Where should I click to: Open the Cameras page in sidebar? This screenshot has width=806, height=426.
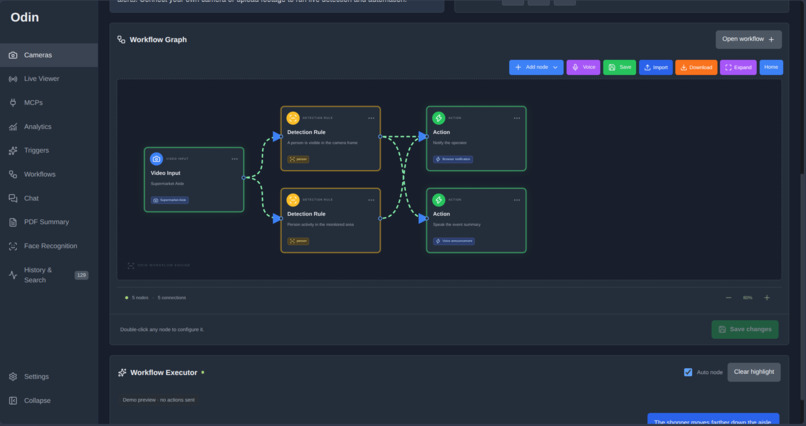coord(48,55)
